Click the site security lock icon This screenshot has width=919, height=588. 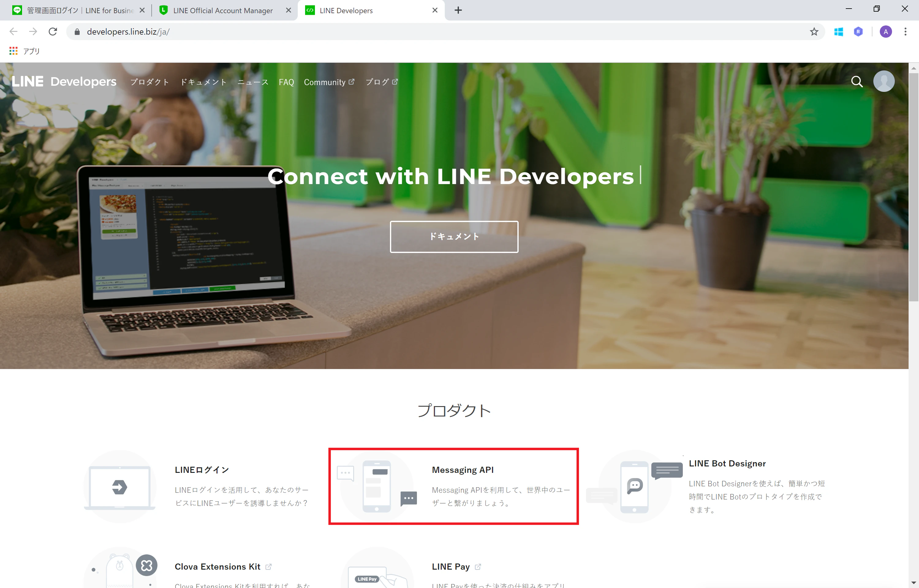pos(77,32)
